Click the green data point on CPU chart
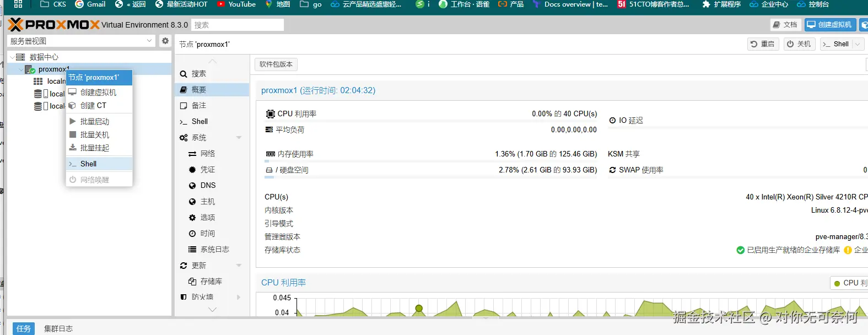The image size is (868, 335). pyautogui.click(x=419, y=309)
